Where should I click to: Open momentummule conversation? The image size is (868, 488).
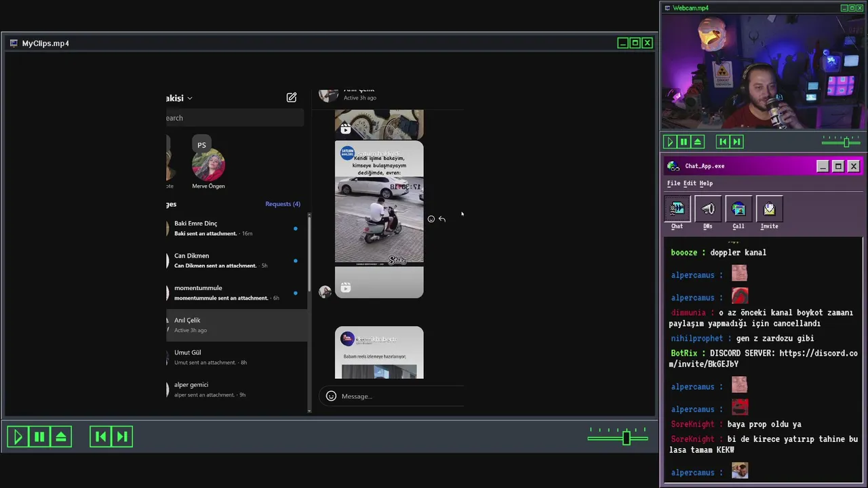[237, 293]
